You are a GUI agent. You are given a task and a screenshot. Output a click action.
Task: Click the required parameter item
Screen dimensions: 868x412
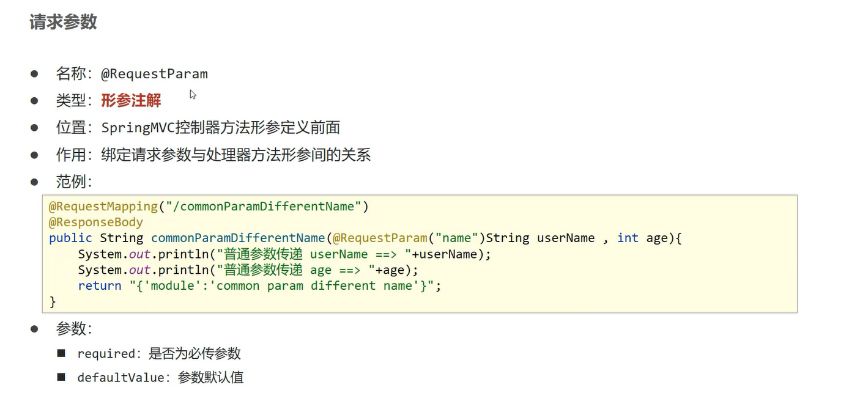click(x=158, y=354)
